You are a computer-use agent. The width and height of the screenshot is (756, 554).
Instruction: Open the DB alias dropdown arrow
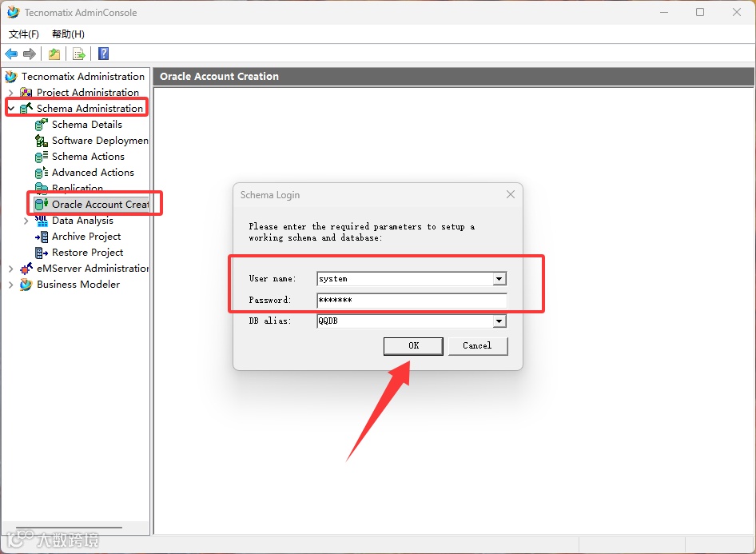tap(499, 321)
